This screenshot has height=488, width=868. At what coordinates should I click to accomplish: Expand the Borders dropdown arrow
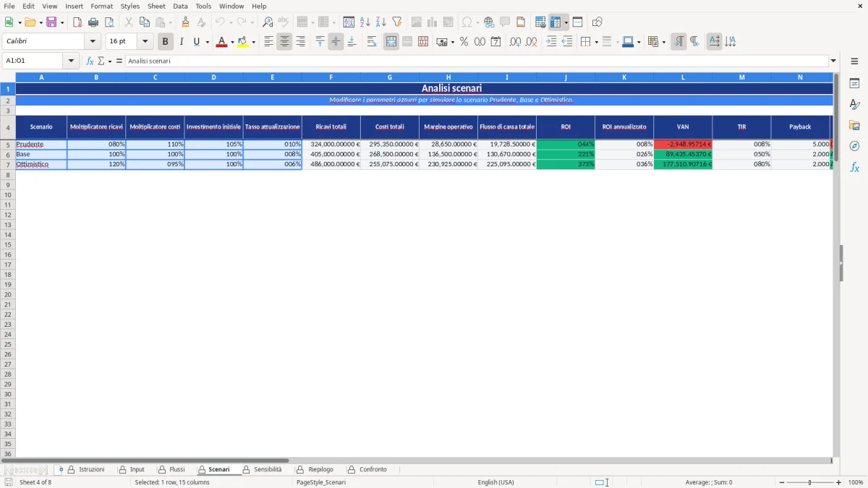pyautogui.click(x=596, y=42)
